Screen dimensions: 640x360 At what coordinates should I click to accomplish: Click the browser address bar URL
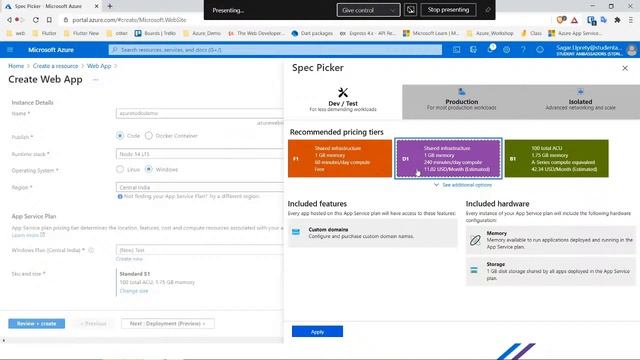click(x=129, y=20)
